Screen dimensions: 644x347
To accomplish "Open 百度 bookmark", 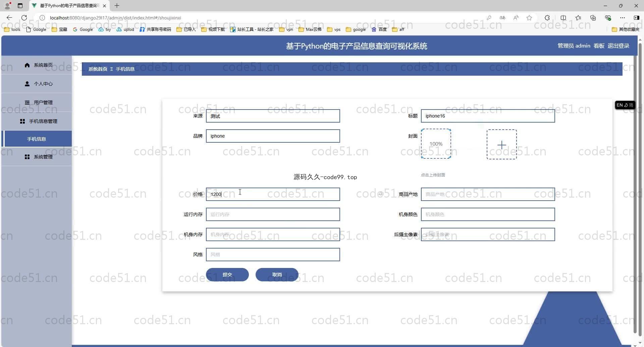I will (379, 29).
